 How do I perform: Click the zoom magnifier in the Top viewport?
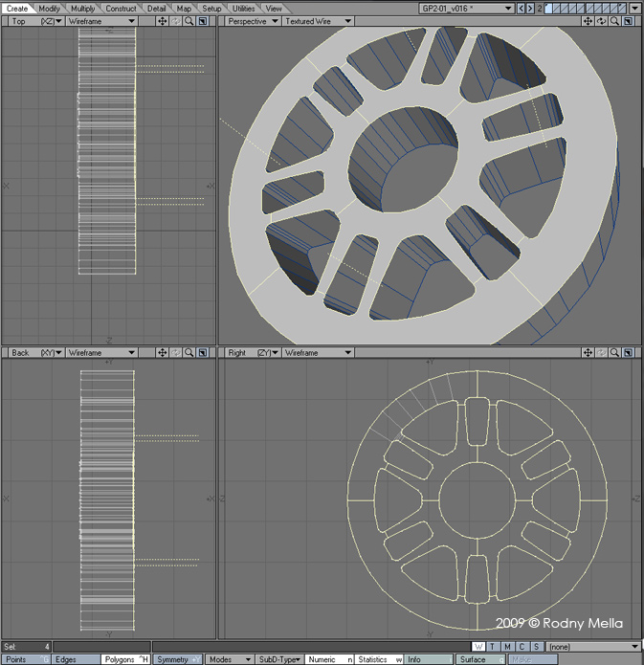click(x=189, y=21)
